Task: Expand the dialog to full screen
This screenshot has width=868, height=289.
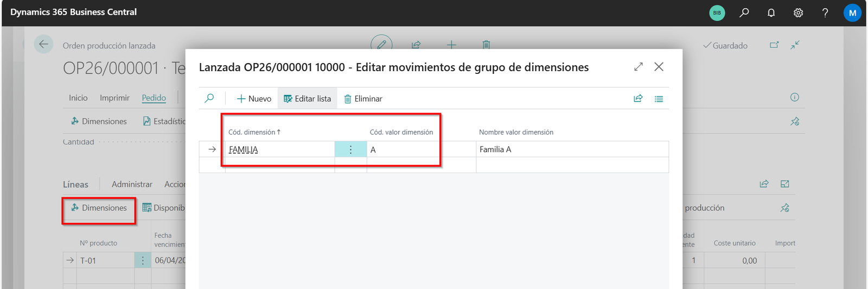Action: pyautogui.click(x=639, y=67)
